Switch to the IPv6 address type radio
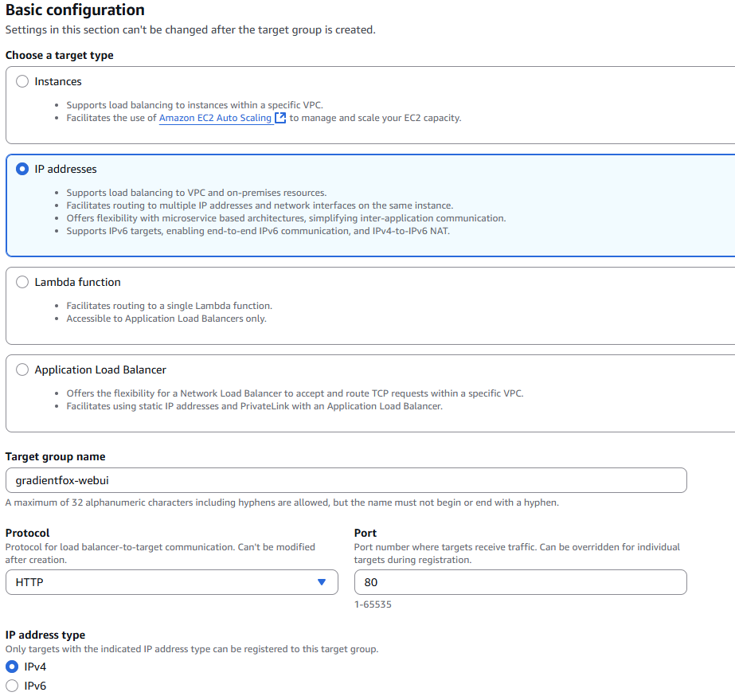The width and height of the screenshot is (735, 700). coord(12,686)
